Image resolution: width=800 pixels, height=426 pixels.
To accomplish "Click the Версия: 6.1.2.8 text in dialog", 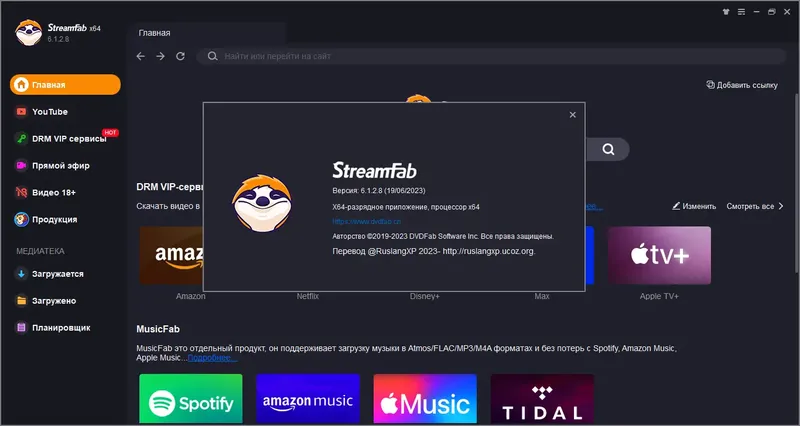I will (379, 190).
